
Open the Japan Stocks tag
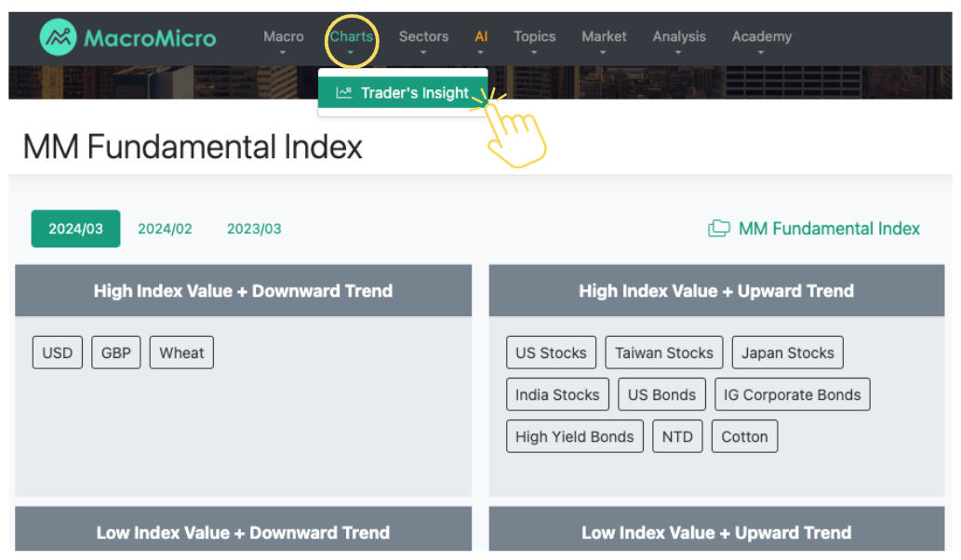[788, 353]
